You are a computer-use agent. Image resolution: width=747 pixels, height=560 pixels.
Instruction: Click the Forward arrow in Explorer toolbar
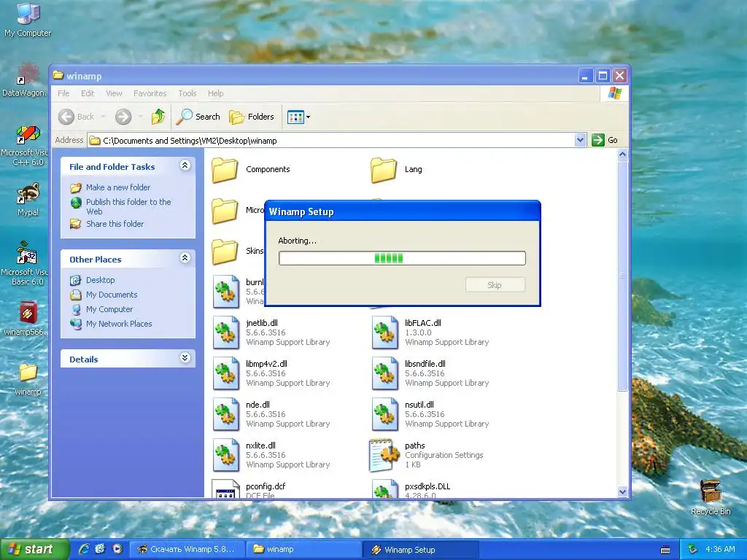coord(123,117)
